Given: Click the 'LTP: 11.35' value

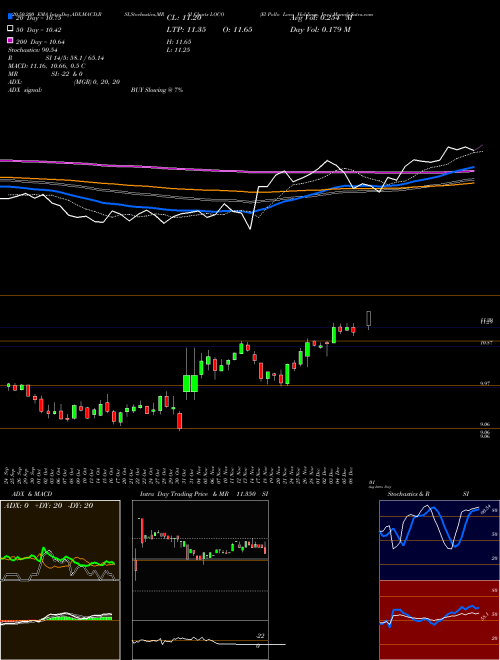Looking at the screenshot, I should [x=186, y=30].
